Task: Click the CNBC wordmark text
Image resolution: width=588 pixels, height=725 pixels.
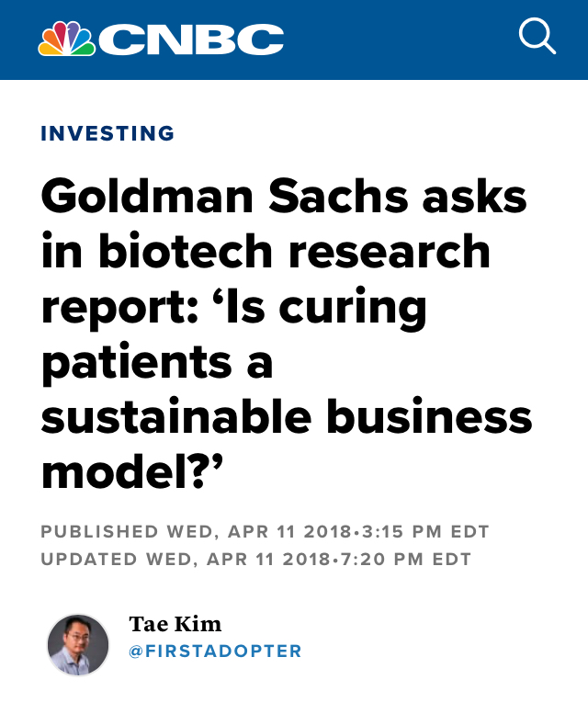Action: pyautogui.click(x=191, y=40)
